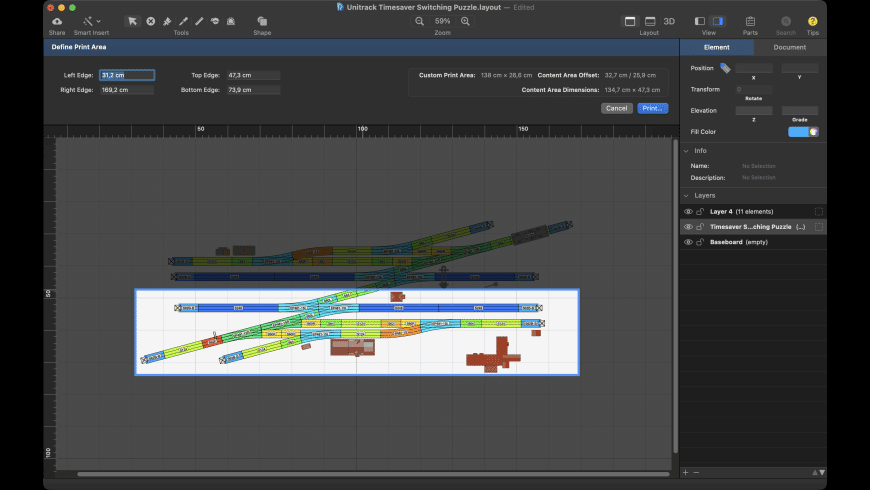Zoom in with the plus magnifier
The image size is (870, 490).
pyautogui.click(x=465, y=21)
